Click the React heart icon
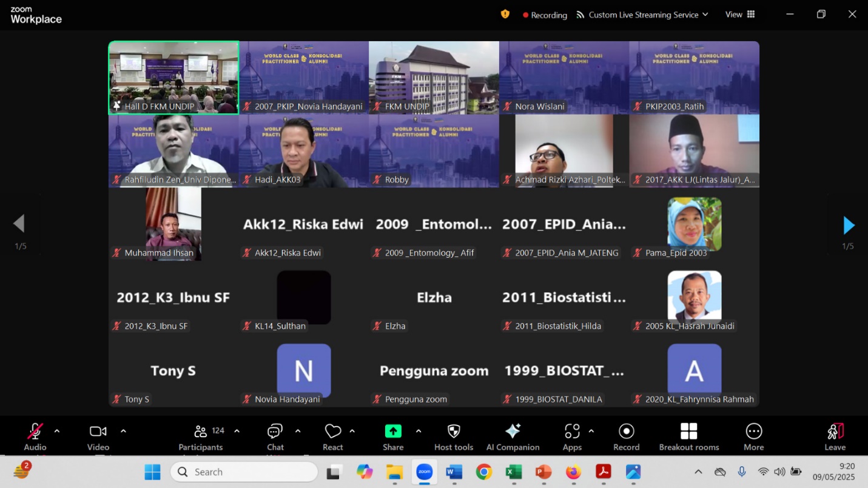The image size is (868, 488). click(x=332, y=432)
